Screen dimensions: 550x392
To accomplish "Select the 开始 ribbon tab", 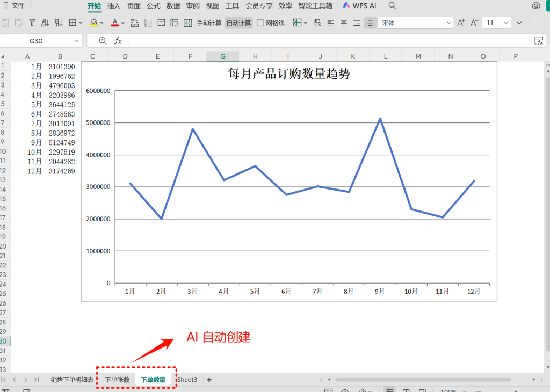I will [x=94, y=6].
